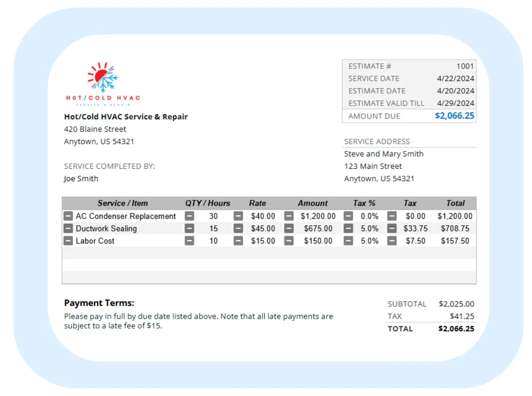Click the minus icon before QTY 30
Viewport: 532px width, 396px height.
190,216
